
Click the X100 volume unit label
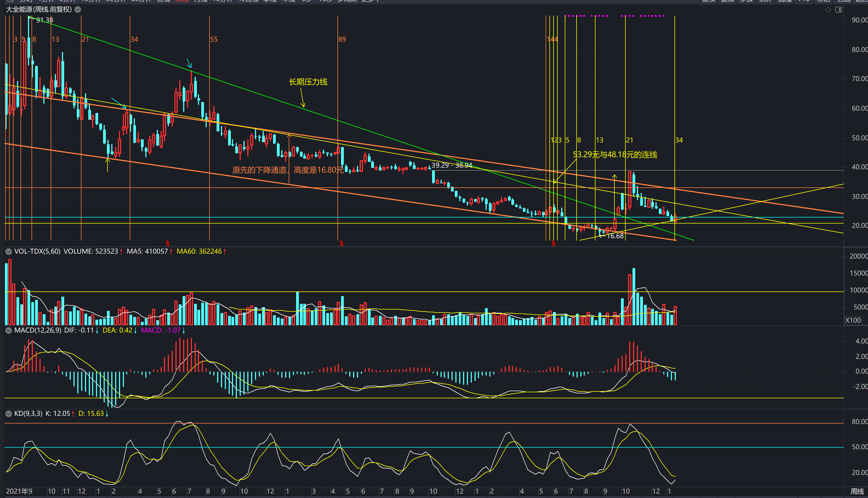(x=853, y=320)
